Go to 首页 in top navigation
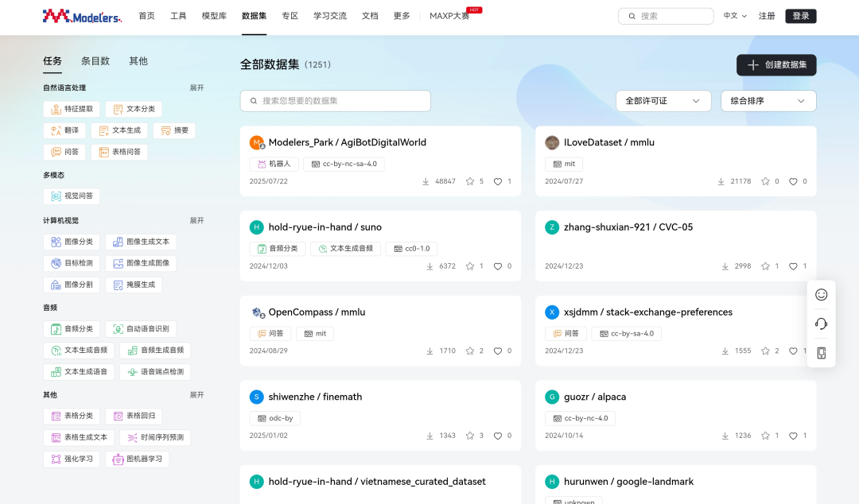This screenshot has height=504, width=859. click(x=147, y=16)
